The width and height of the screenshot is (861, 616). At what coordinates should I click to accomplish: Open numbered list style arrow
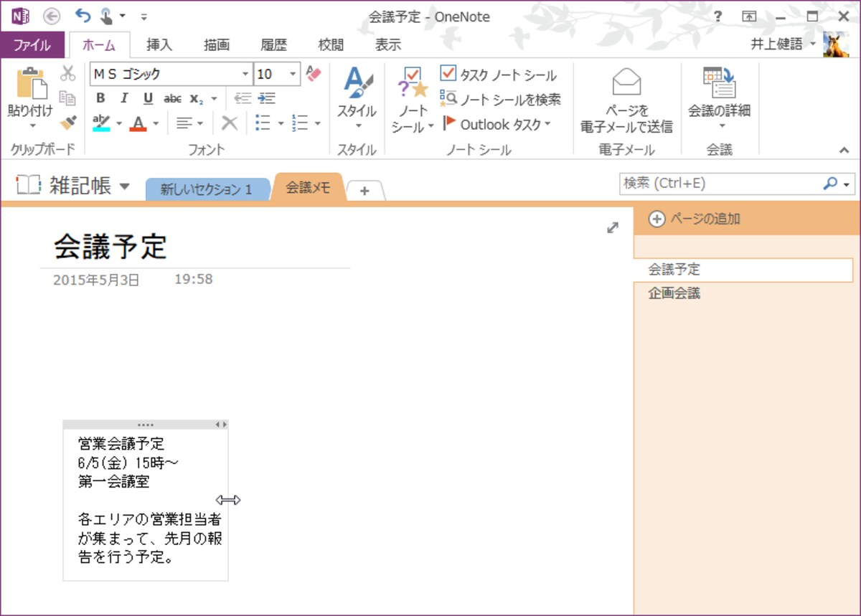pos(317,124)
